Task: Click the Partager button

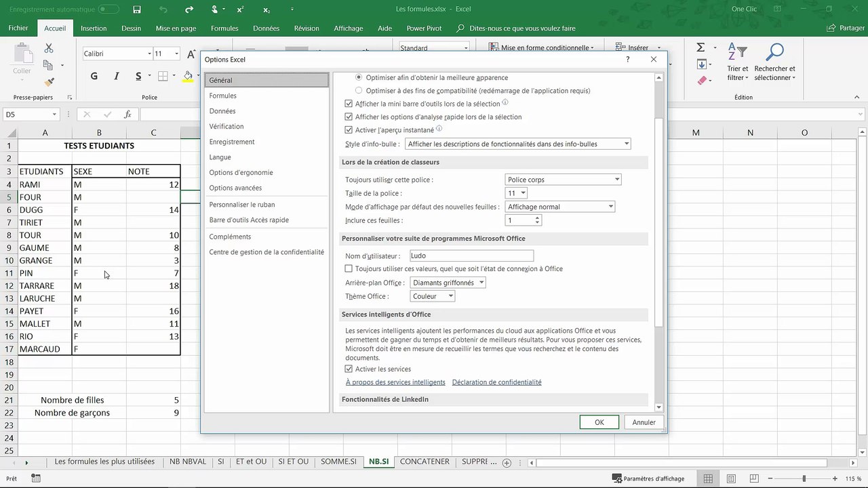Action: coord(846,28)
